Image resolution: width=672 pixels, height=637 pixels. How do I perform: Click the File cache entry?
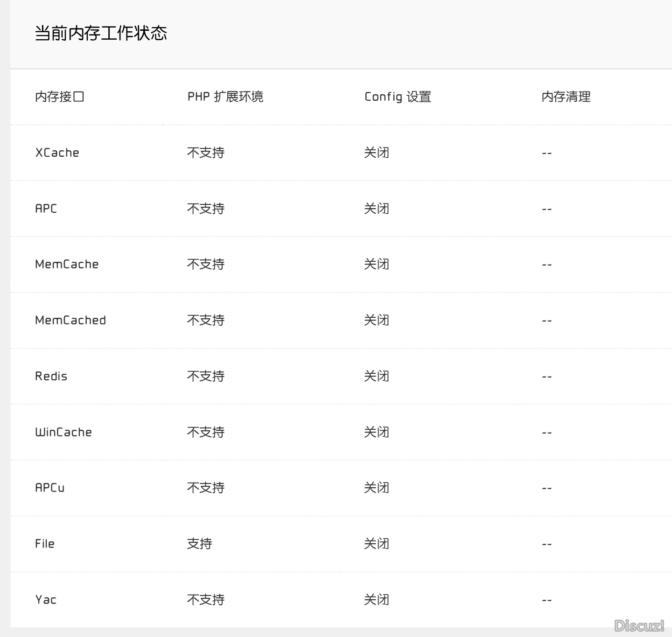45,543
